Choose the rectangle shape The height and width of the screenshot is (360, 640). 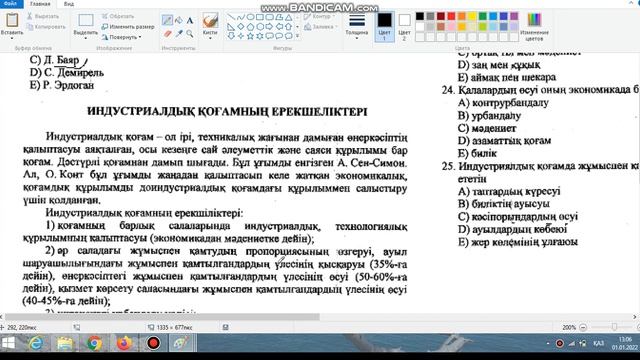coord(260,17)
